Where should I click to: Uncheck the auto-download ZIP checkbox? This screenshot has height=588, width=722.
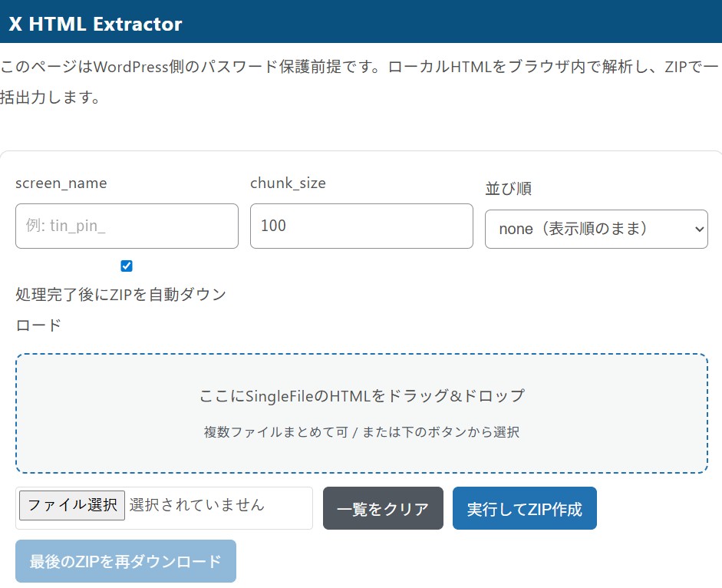tap(127, 266)
